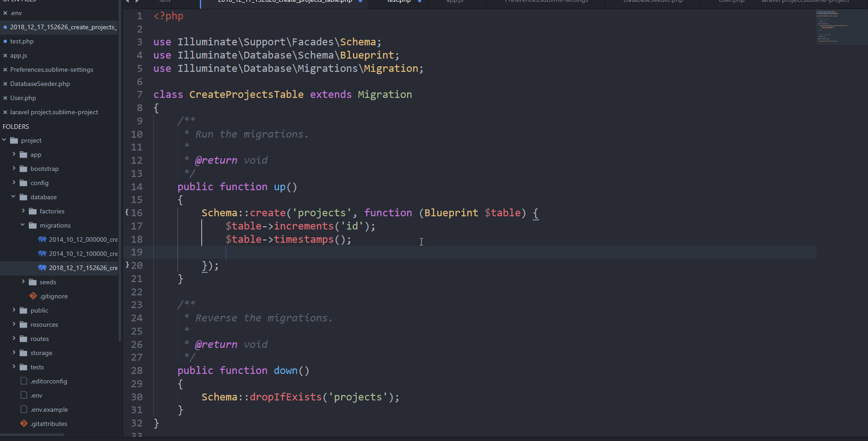Image resolution: width=868 pixels, height=441 pixels.
Task: Click the resources folder icon
Action: pos(24,324)
